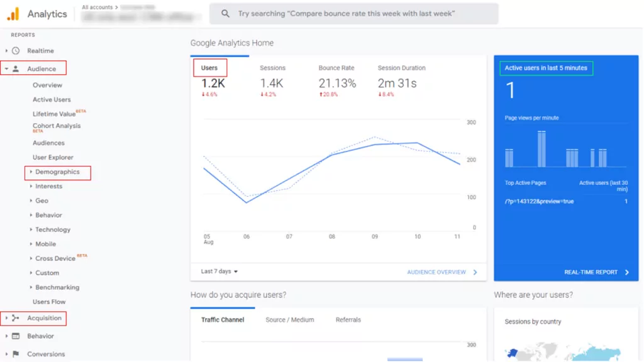Viewport: 644px width, 362px height.
Task: Switch to the Referrals tab
Action: click(348, 319)
